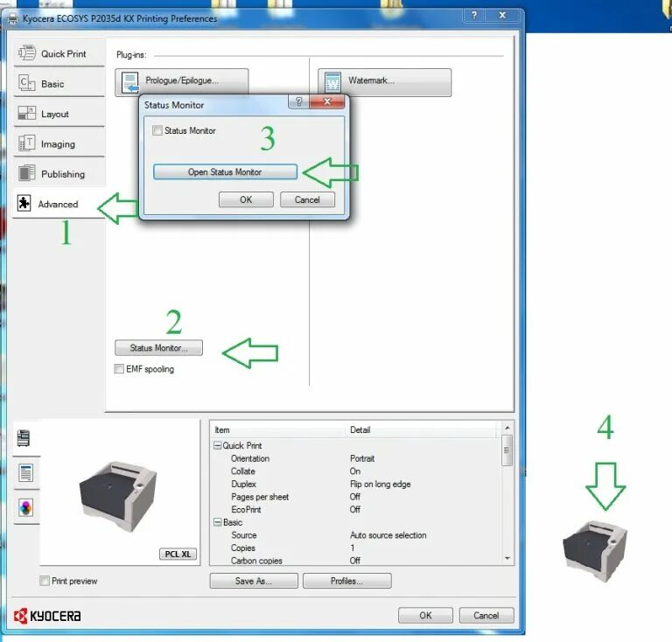The height and width of the screenshot is (642, 672).
Task: Collapse the Basic settings group
Action: [217, 522]
